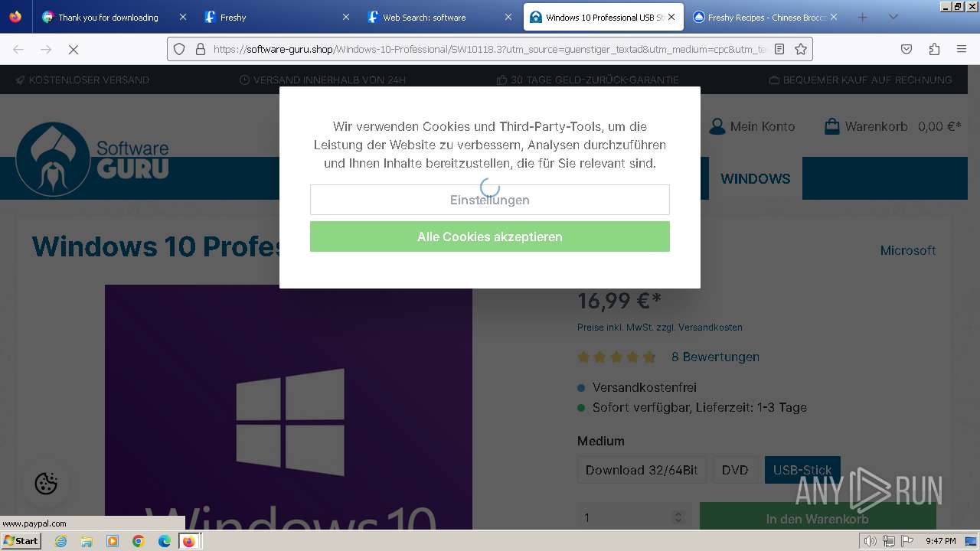Screen dimensions: 980x551
Task: Switch to the Freshy tab
Action: (x=276, y=17)
